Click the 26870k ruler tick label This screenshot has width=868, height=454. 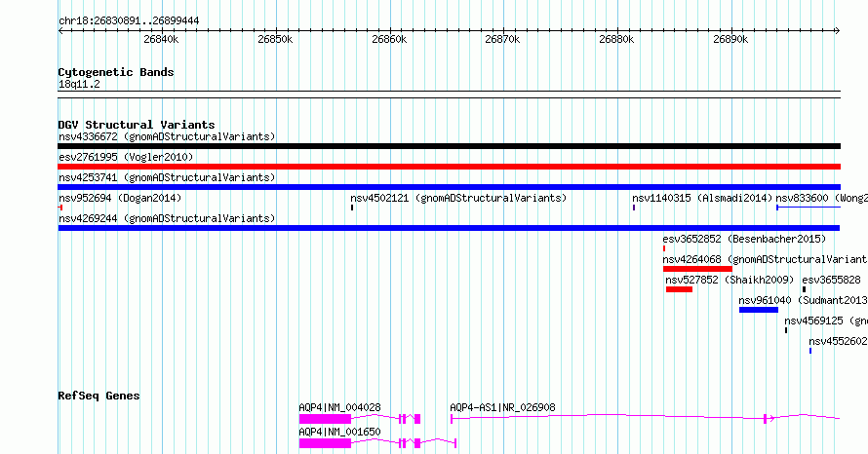pyautogui.click(x=502, y=39)
